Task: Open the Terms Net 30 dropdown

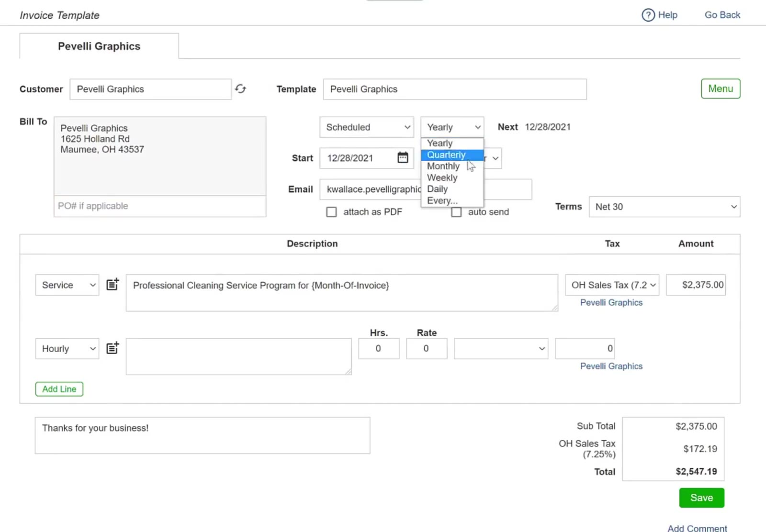Action: tap(665, 207)
